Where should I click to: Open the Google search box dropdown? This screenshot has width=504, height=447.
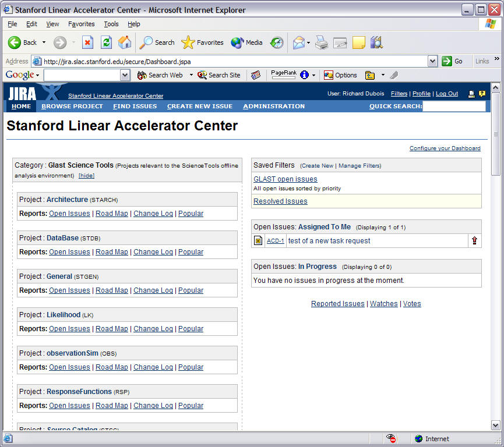pos(125,75)
